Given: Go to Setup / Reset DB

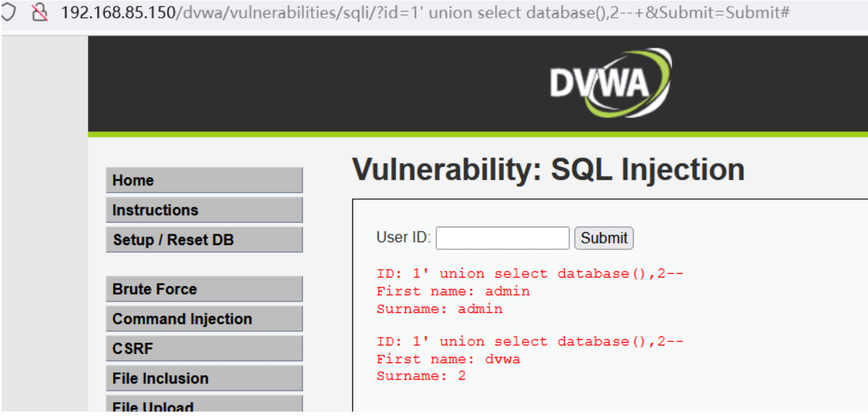Looking at the screenshot, I should (x=204, y=240).
